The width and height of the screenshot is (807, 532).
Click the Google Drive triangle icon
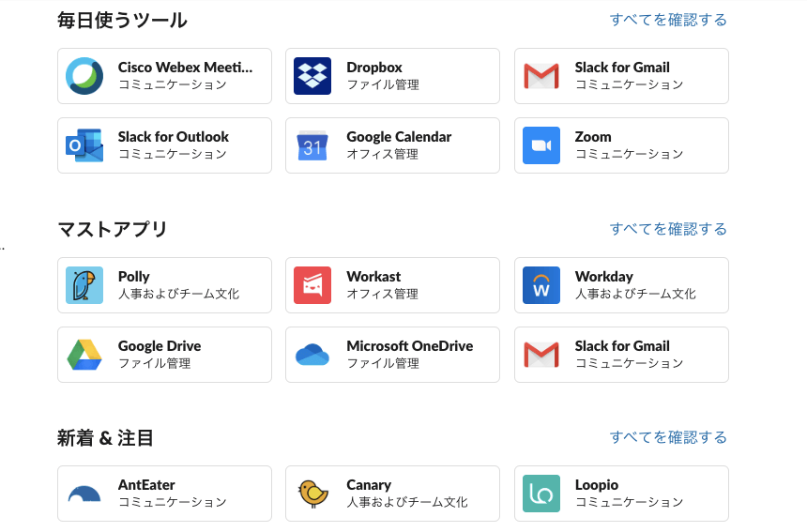click(84, 355)
